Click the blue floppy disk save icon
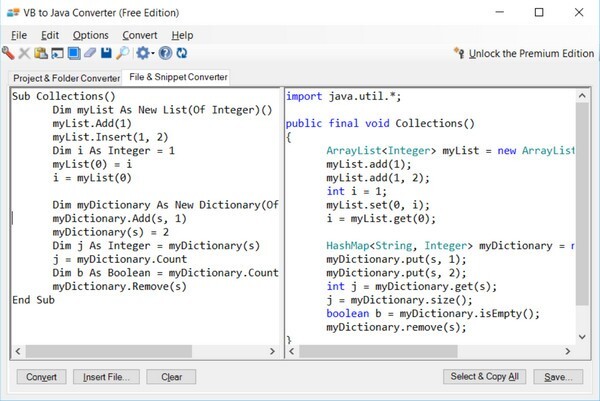The width and height of the screenshot is (600, 401). coord(106,53)
